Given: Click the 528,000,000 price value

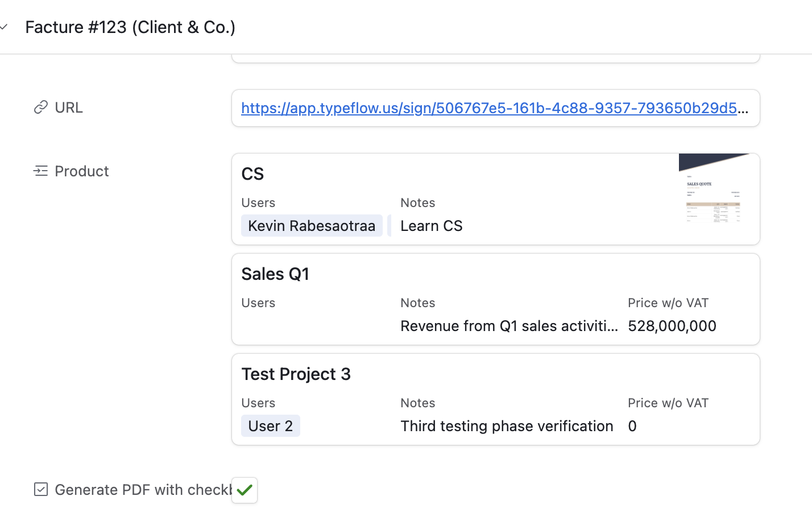Looking at the screenshot, I should tap(672, 326).
